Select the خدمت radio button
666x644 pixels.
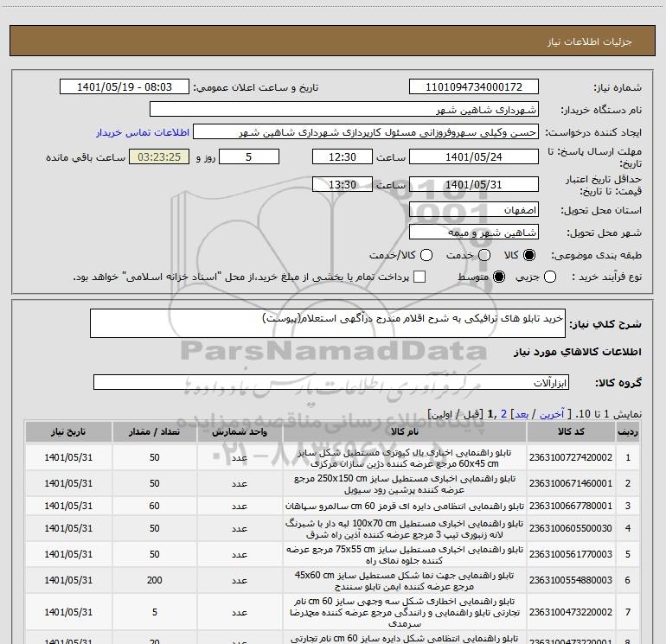(484, 255)
